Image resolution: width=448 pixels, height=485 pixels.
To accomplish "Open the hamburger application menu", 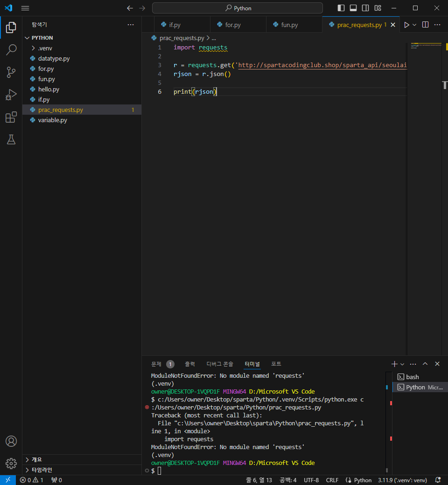I will pyautogui.click(x=25, y=8).
